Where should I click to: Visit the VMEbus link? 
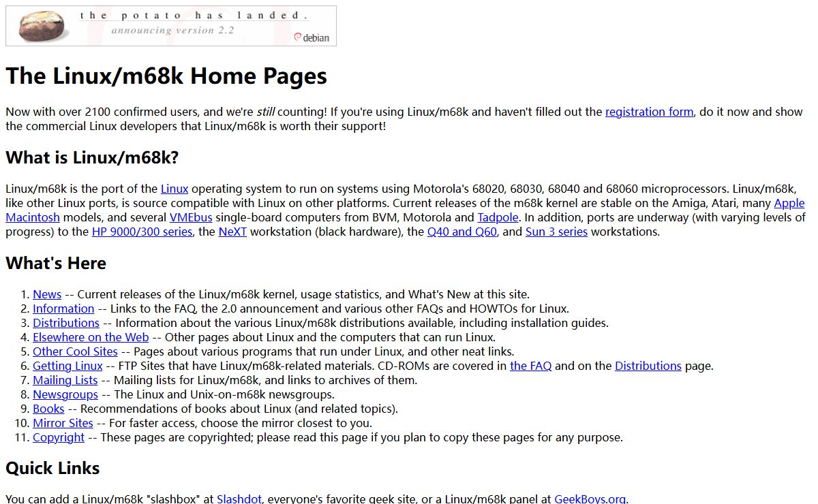[191, 217]
